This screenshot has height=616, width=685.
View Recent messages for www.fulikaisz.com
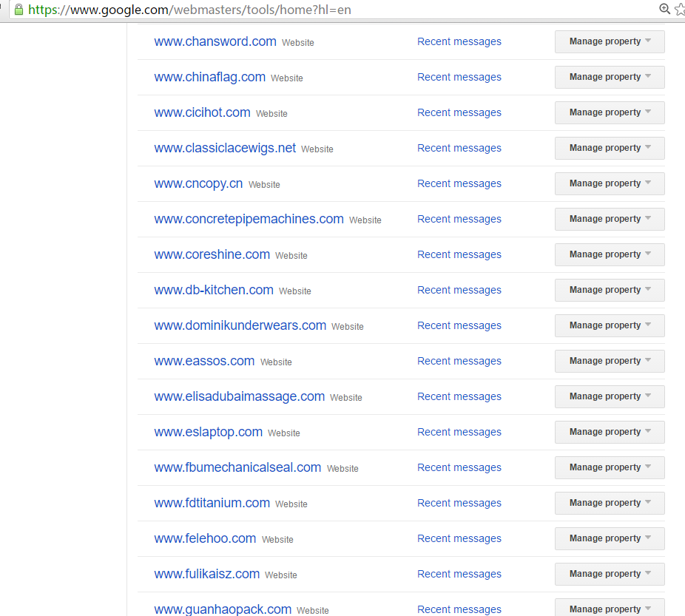coord(459,574)
